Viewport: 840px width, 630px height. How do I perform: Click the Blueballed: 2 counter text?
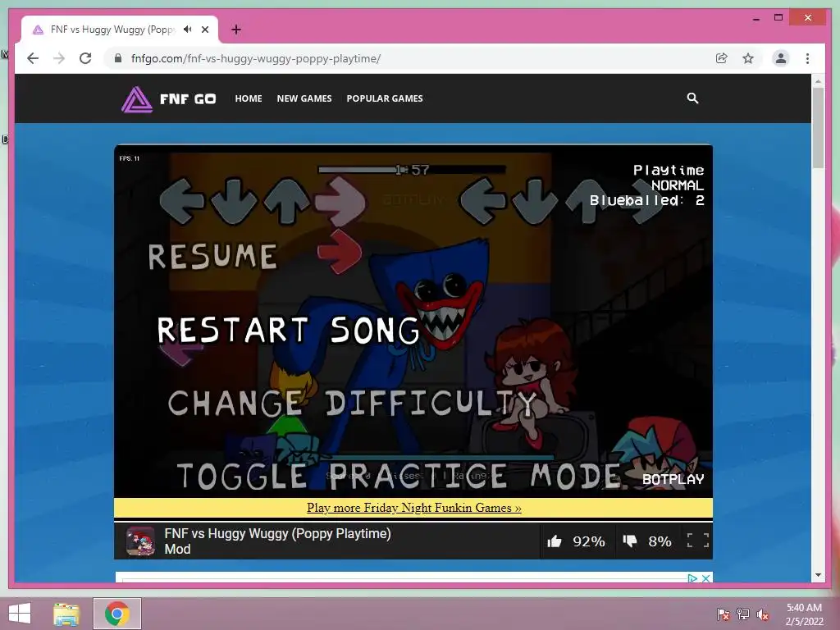(x=646, y=200)
